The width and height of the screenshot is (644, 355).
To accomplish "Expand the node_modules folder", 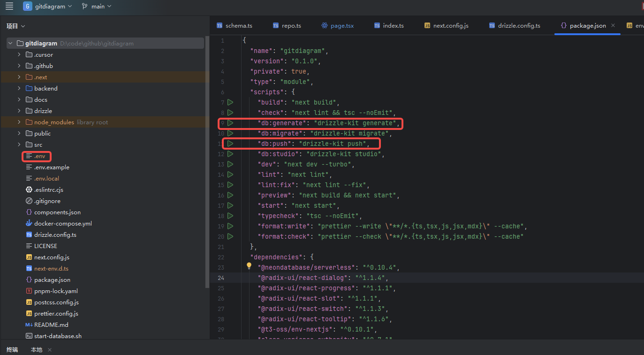I will (x=19, y=122).
